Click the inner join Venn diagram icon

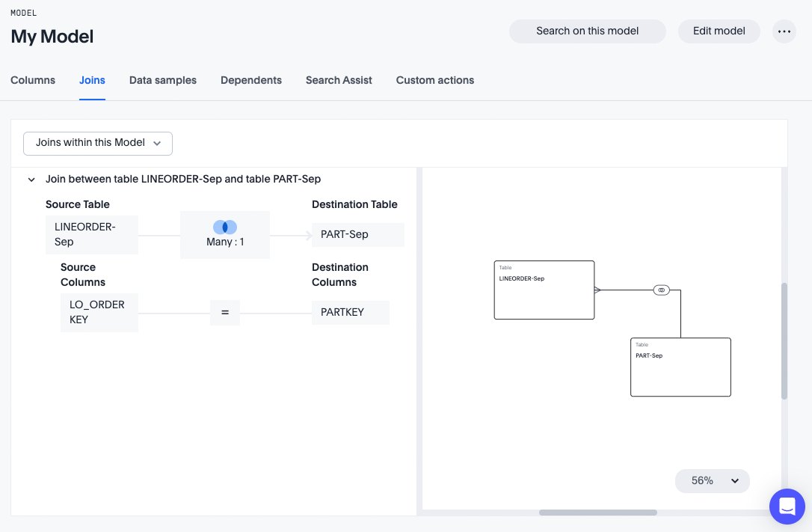(224, 227)
